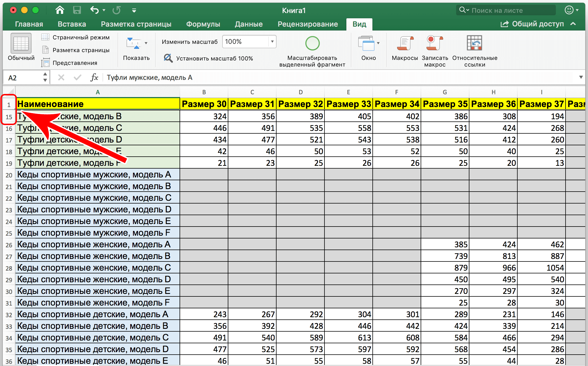Click Масштабировать выделенный фрагмент icon
The width and height of the screenshot is (588, 366).
[312, 43]
